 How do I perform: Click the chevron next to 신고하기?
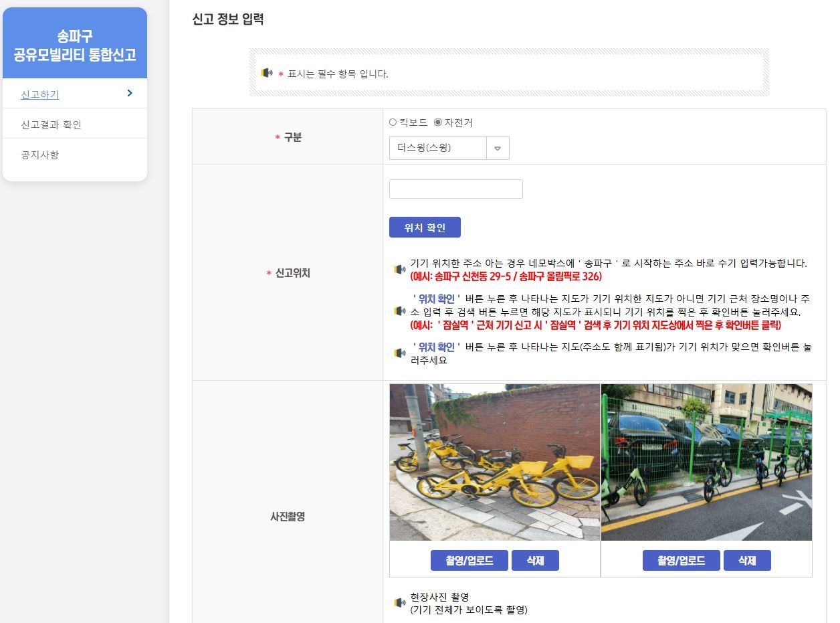(x=130, y=93)
